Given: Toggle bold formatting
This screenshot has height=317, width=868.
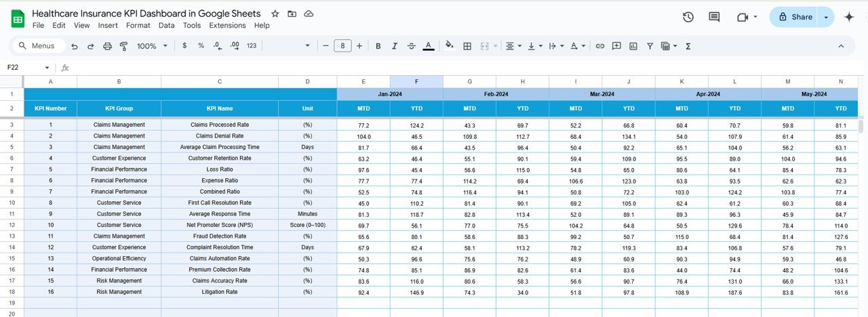Looking at the screenshot, I should point(378,46).
